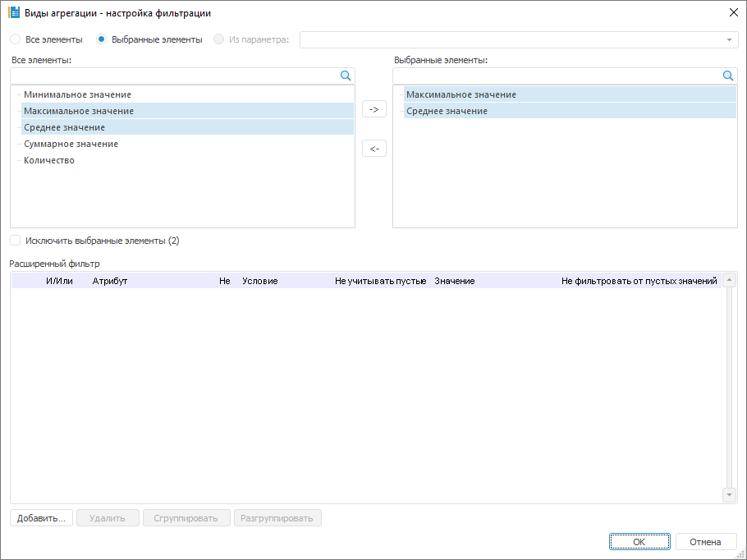
Task: Click the search icon in Selected elements field
Action: (728, 76)
